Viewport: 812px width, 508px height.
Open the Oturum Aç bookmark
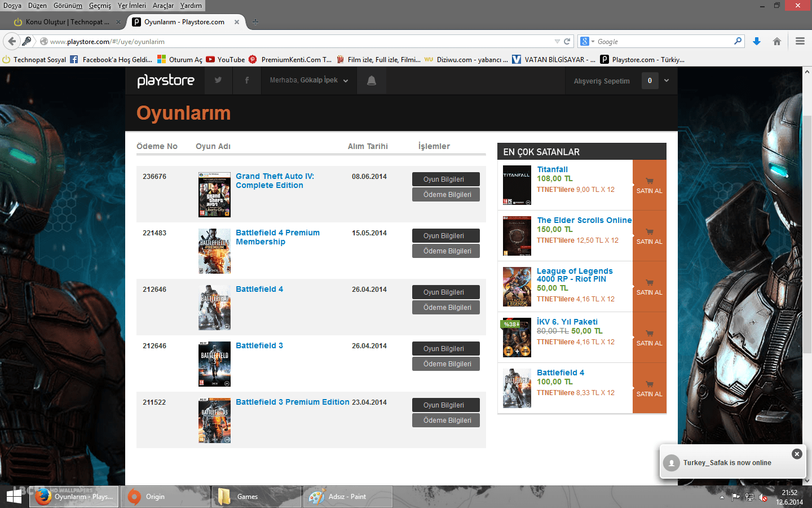180,59
